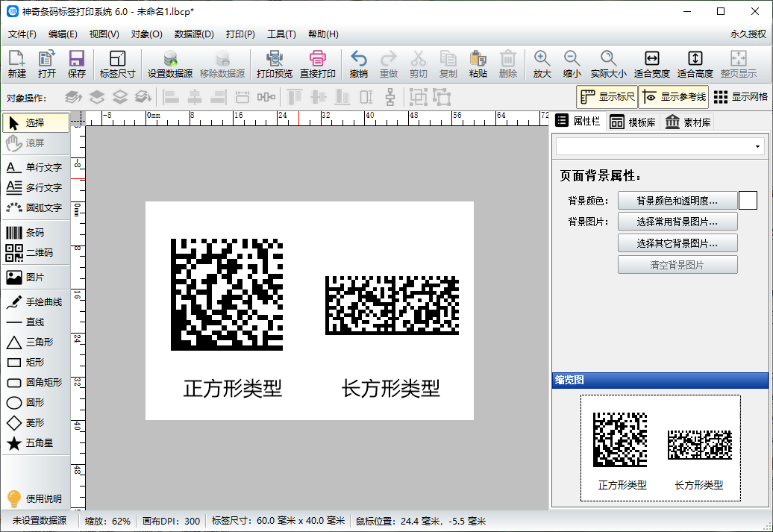Image resolution: width=773 pixels, height=532 pixels.
Task: Select the 条码 (barcode) tool
Action: tap(35, 233)
